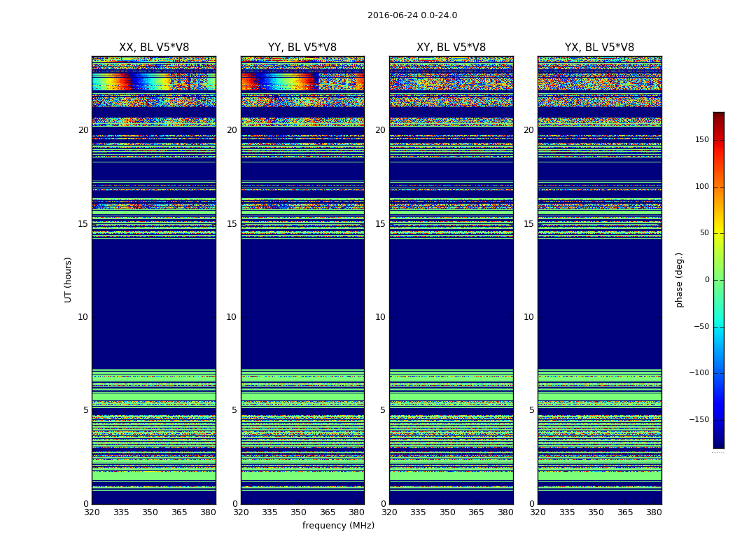The width and height of the screenshot is (735, 560).
Task: Click the 10 hour tick on XY panel
Action: click(x=380, y=317)
